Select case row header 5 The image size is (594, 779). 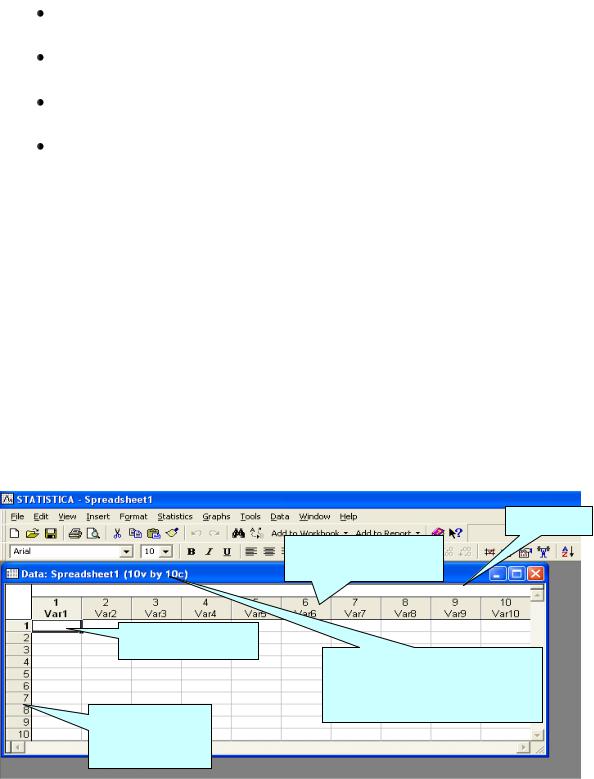(18, 674)
